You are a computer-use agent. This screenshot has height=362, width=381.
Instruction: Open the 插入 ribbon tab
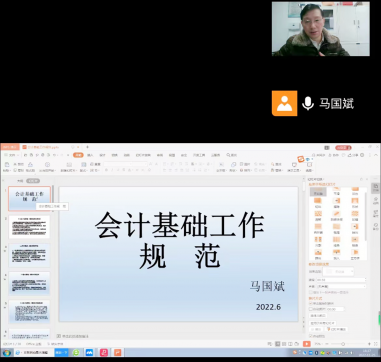90,155
